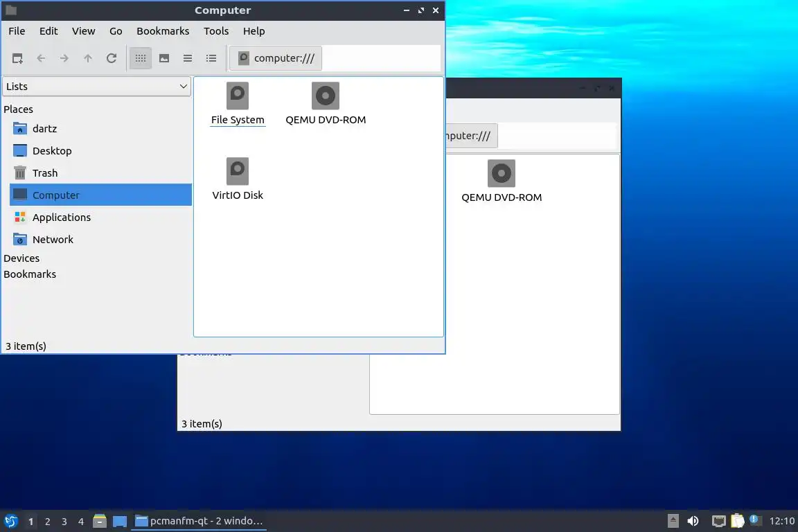Image resolution: width=798 pixels, height=532 pixels.
Task: Switch to icon view mode
Action: tap(141, 58)
